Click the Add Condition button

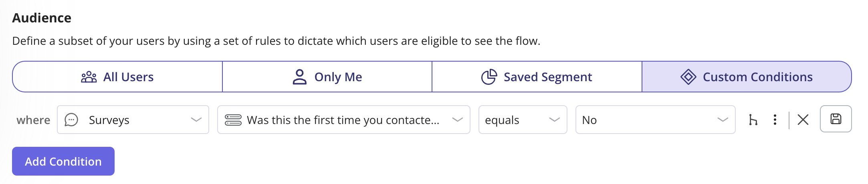[63, 161]
